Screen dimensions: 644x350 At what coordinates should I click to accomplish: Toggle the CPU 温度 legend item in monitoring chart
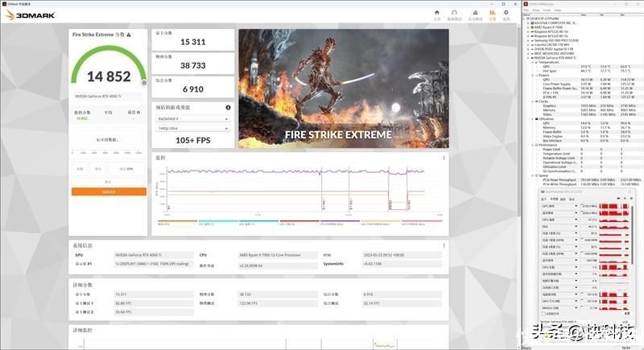(218, 223)
